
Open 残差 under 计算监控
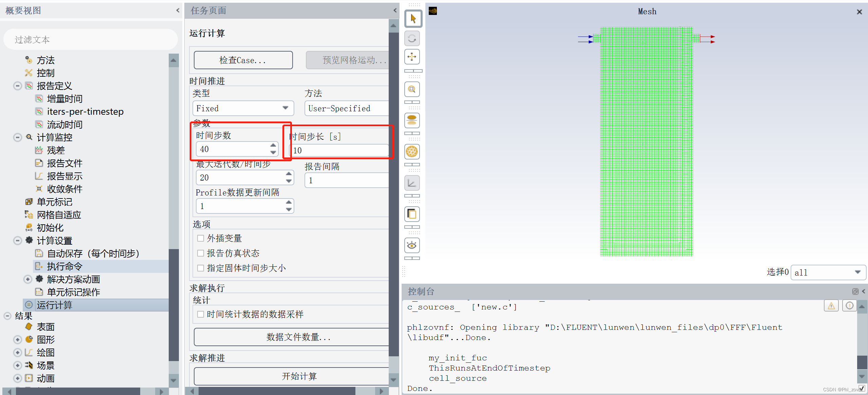(56, 150)
